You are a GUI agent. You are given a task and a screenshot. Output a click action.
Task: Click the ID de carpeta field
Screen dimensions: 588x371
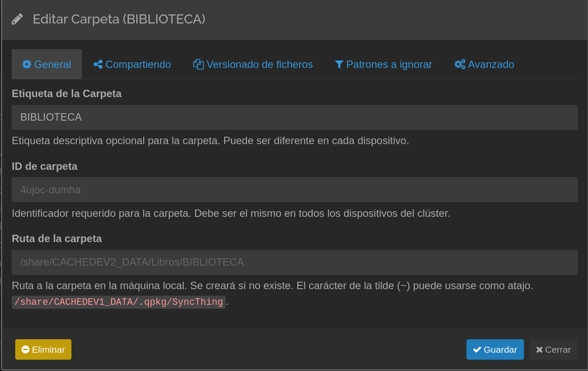[294, 190]
